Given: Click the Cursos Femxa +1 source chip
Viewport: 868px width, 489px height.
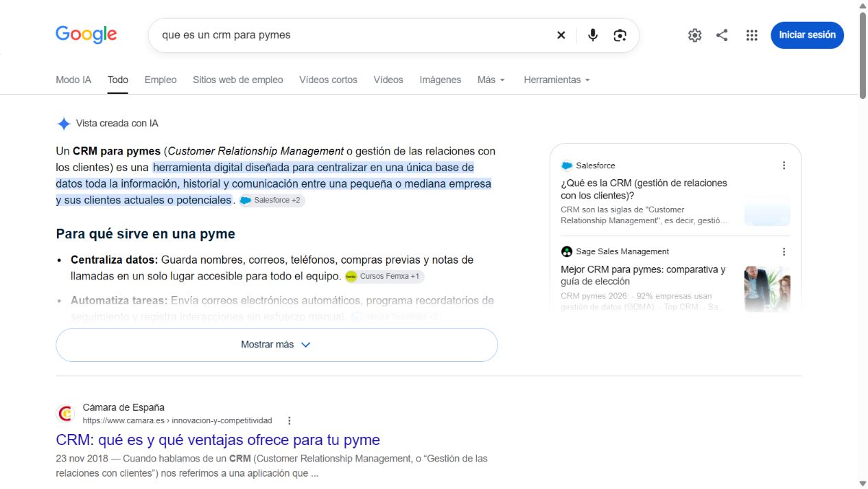Looking at the screenshot, I should tap(384, 276).
